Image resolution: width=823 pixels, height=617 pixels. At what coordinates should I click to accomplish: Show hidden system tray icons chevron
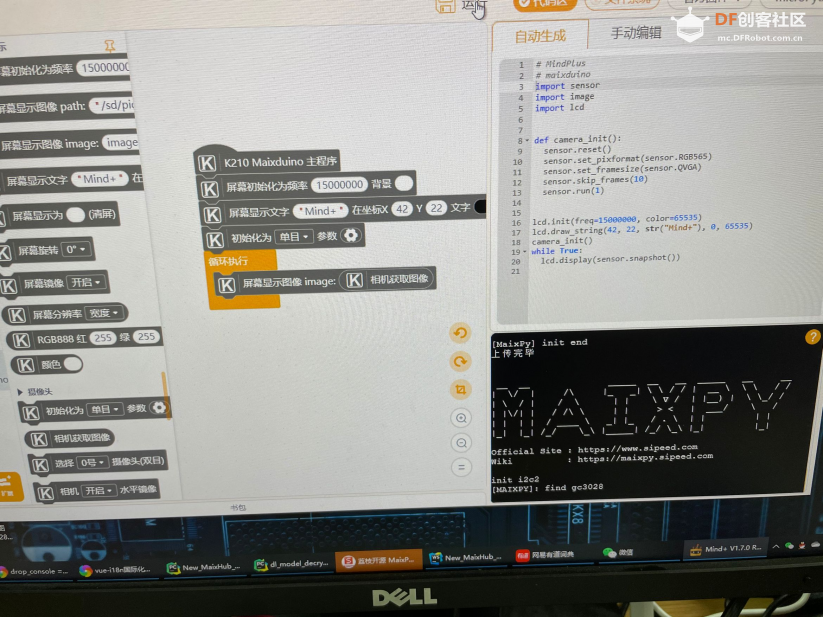pyautogui.click(x=775, y=547)
